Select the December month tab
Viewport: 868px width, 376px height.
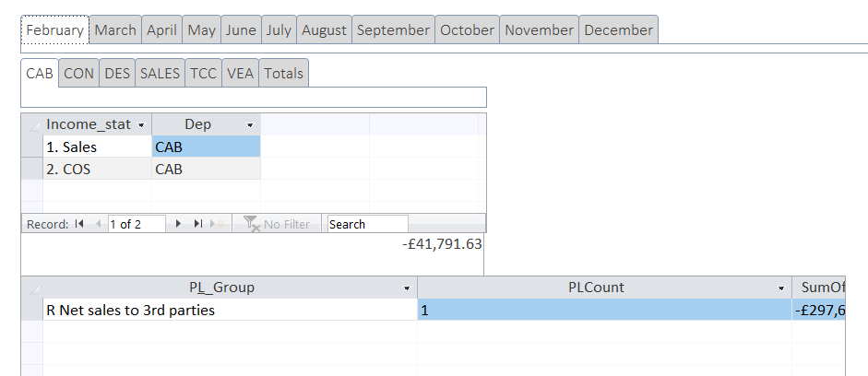click(618, 30)
